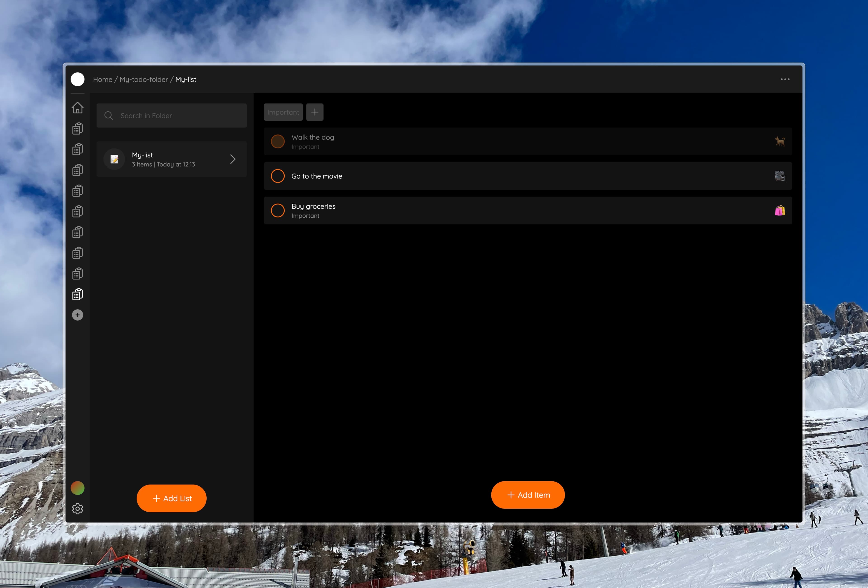Select the Important tag filter
The width and height of the screenshot is (868, 588).
[x=283, y=112]
